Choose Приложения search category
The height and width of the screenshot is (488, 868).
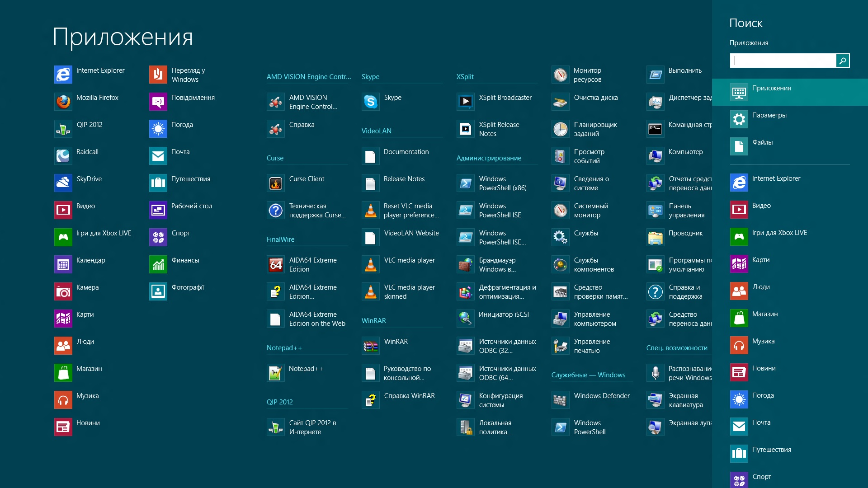point(790,92)
